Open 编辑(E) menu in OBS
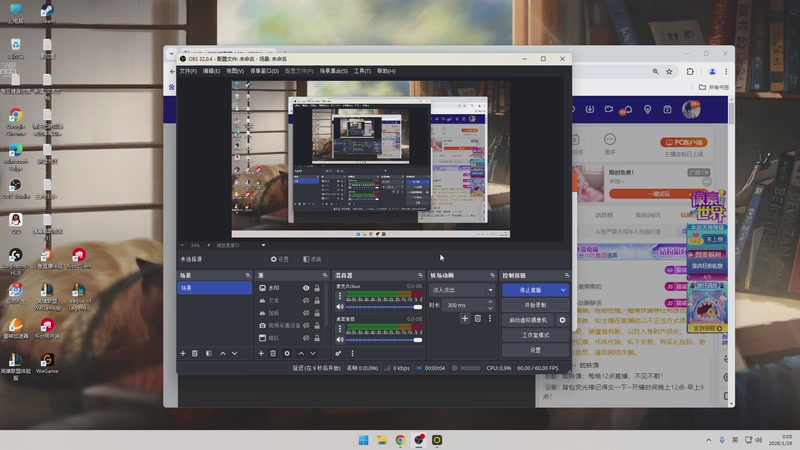Screen dimensions: 800x450 tap(211, 71)
